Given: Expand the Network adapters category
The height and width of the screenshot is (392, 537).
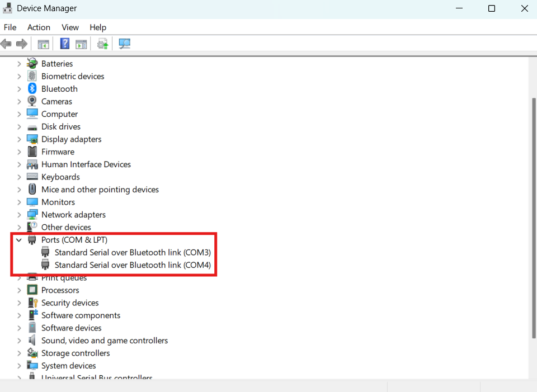Looking at the screenshot, I should click(x=19, y=215).
